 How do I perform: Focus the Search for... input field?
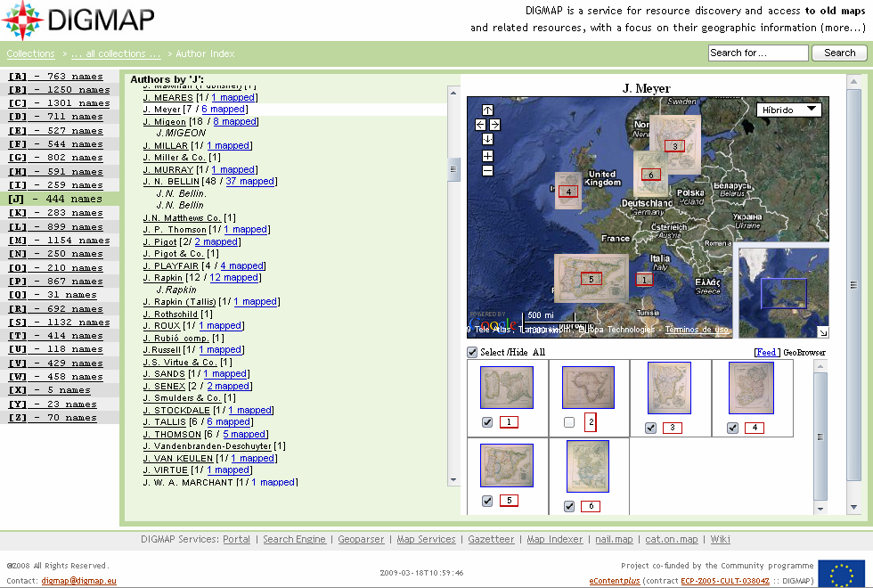(x=758, y=53)
